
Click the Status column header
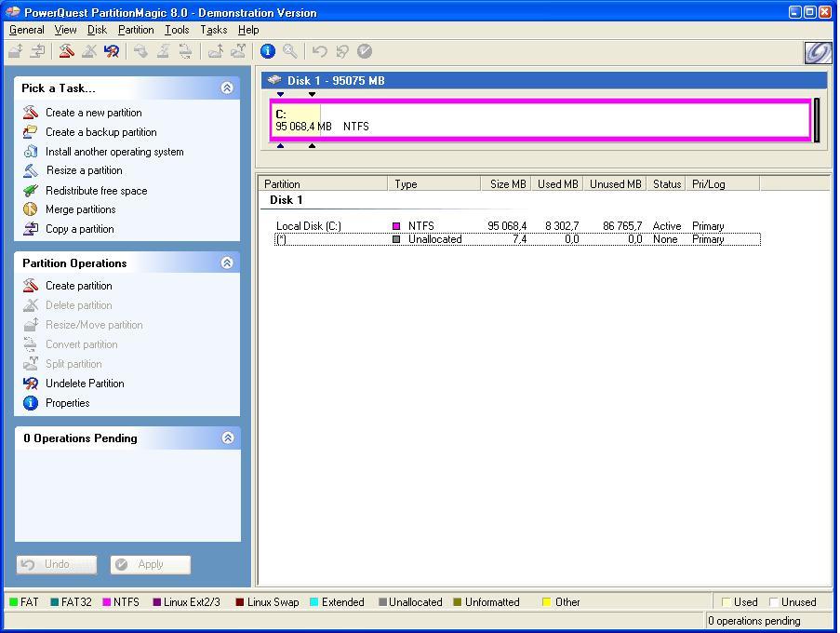coord(666,183)
